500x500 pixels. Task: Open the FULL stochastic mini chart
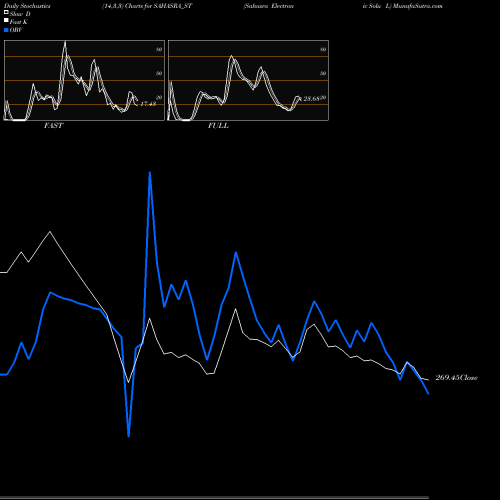click(248, 80)
